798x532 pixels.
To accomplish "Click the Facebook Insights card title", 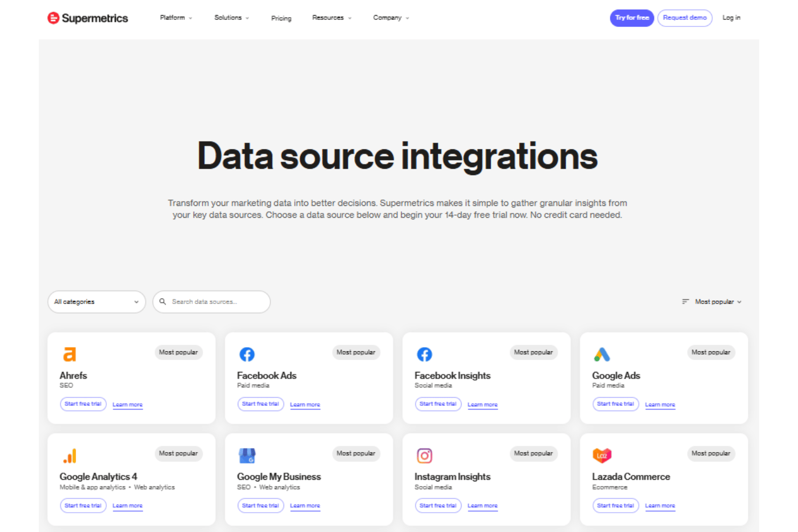I will 452,376.
